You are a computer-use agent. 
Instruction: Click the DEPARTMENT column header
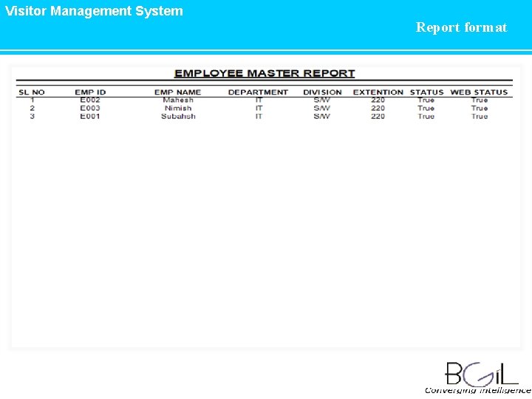(x=258, y=92)
